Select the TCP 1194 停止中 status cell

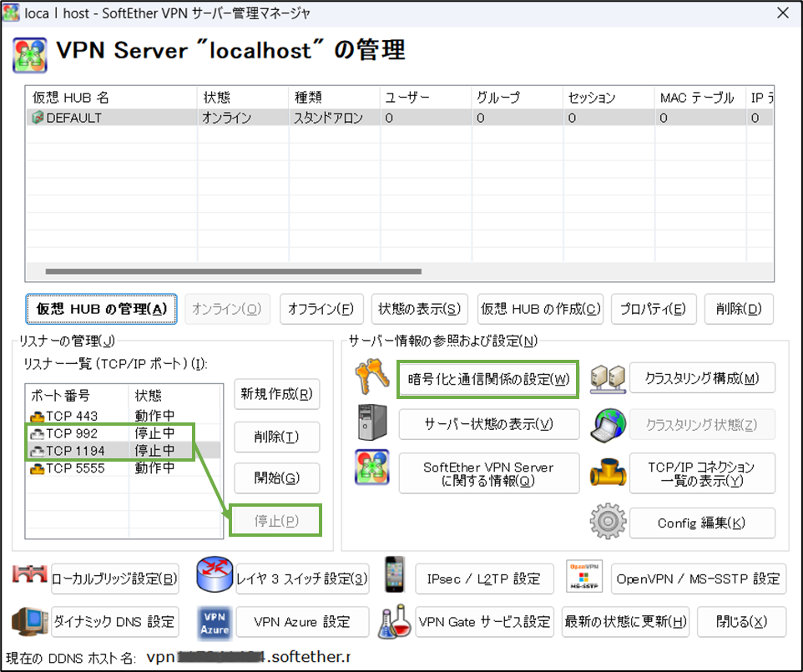point(155,451)
